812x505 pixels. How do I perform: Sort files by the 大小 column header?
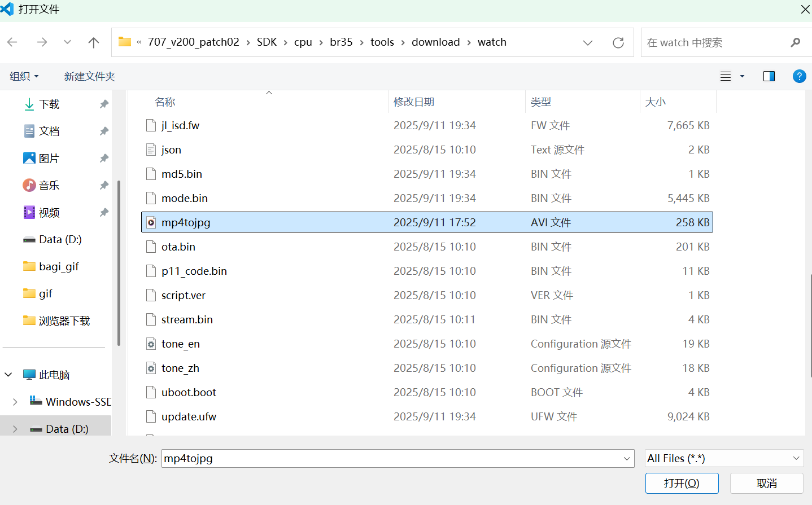(x=656, y=102)
